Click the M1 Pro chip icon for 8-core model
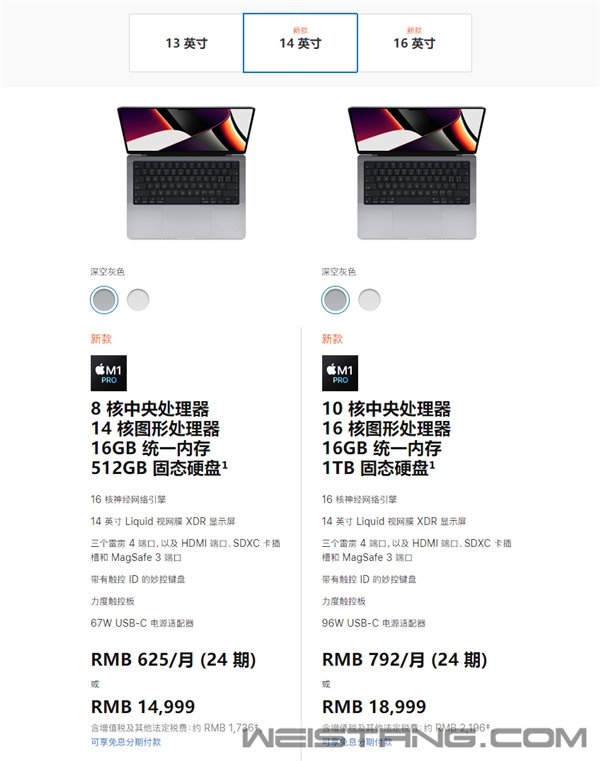 click(x=109, y=373)
